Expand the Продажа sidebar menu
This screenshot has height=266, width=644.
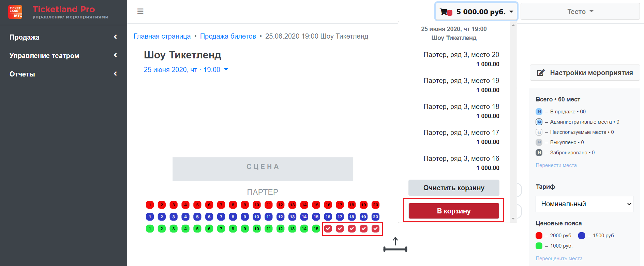point(63,37)
